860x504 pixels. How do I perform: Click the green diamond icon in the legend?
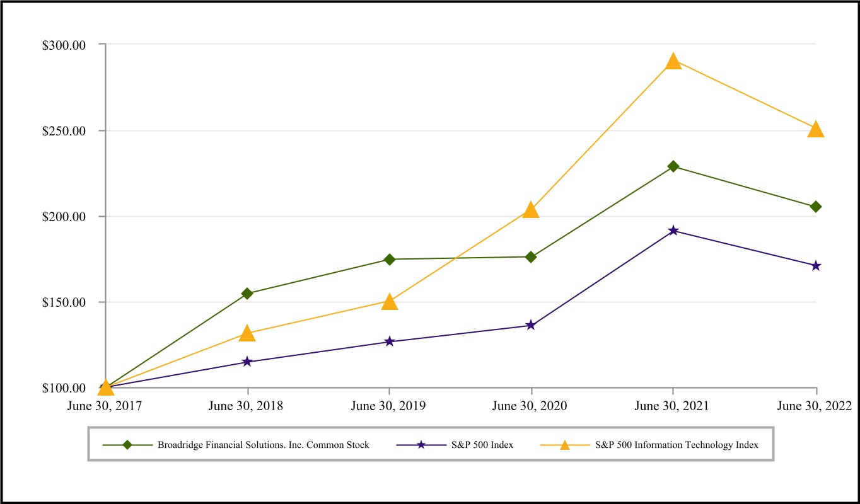[127, 445]
